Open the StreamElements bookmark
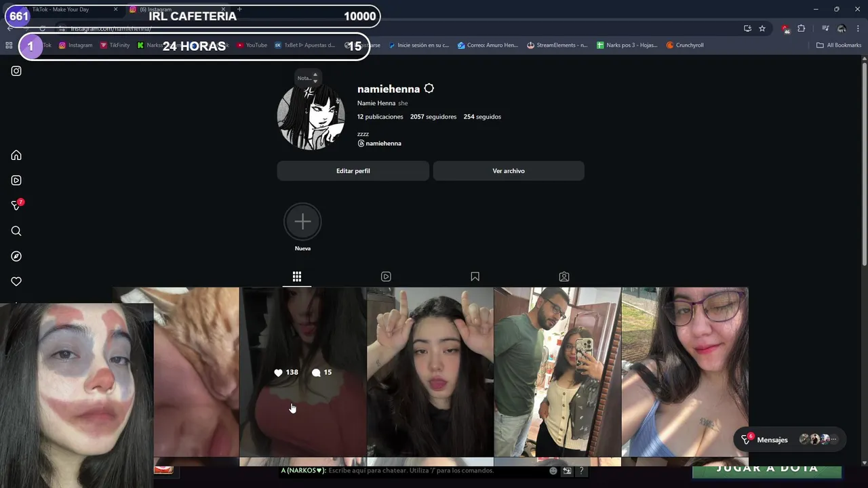 click(557, 45)
